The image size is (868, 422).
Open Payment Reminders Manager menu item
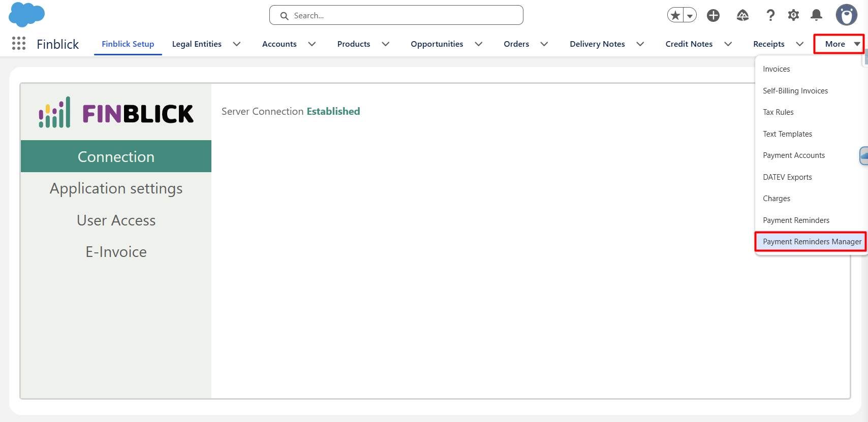click(x=811, y=242)
